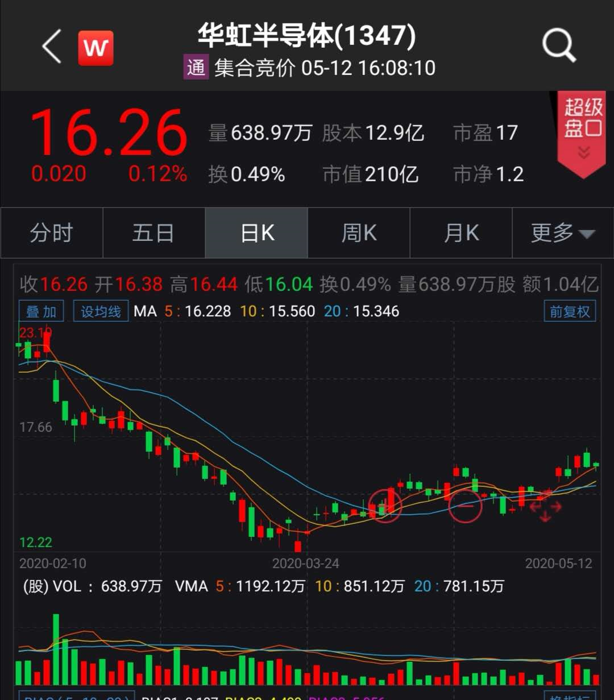Tap the purple 通 badge

point(196,68)
